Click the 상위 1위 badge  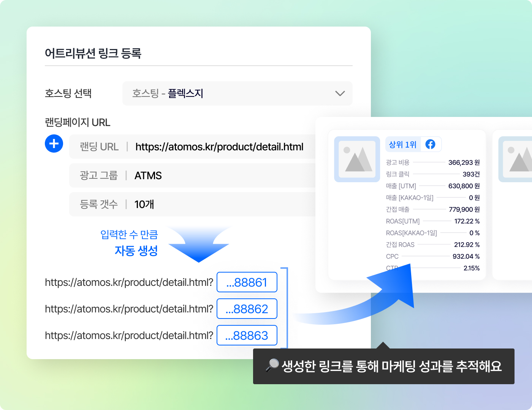click(x=403, y=144)
